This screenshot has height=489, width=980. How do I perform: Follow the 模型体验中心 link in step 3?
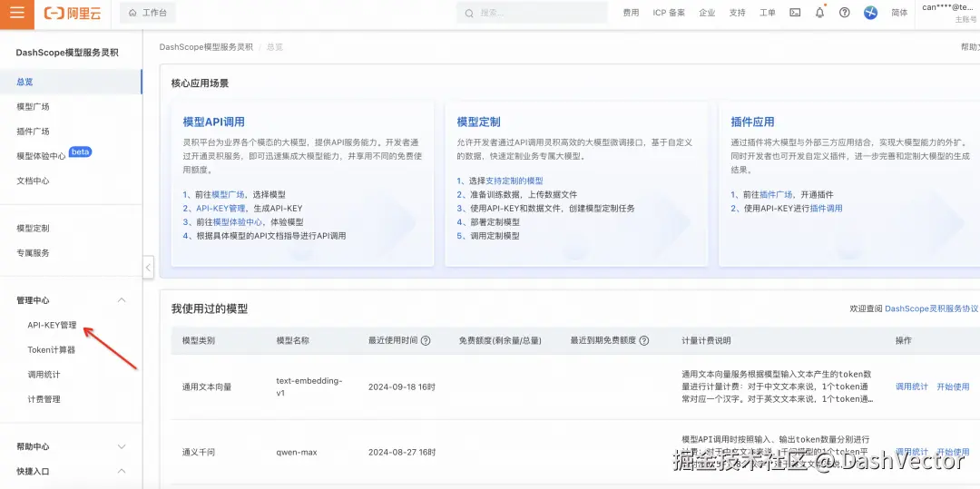(238, 222)
